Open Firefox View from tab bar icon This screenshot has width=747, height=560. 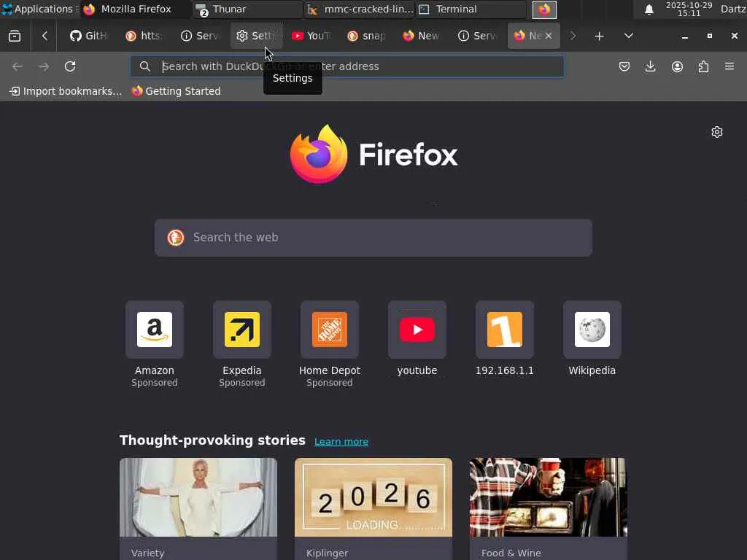(x=15, y=36)
